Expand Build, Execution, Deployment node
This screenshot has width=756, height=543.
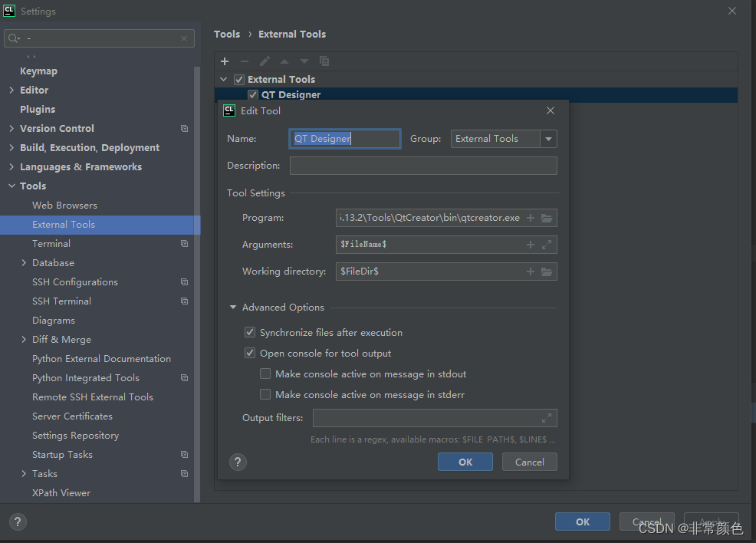12,147
